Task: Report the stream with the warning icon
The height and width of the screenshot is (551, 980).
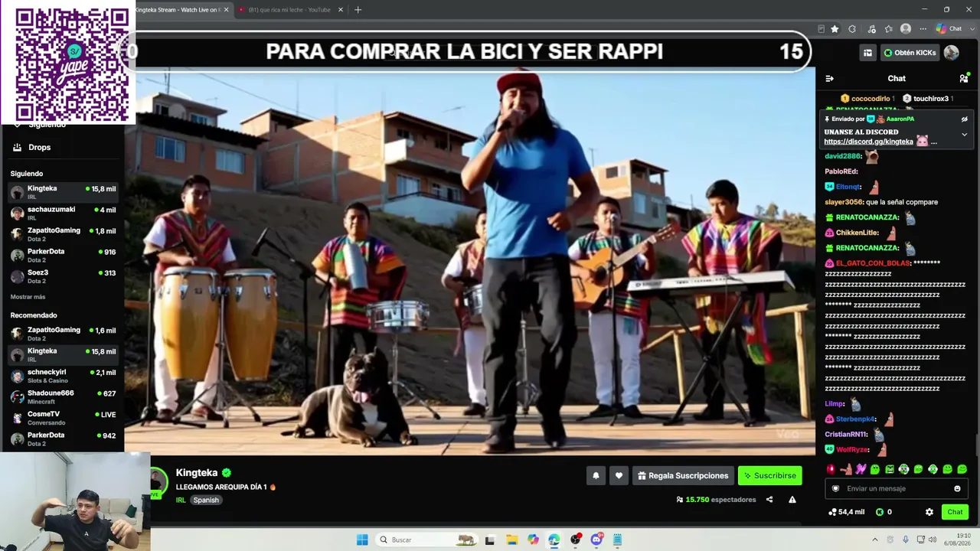Action: click(792, 500)
